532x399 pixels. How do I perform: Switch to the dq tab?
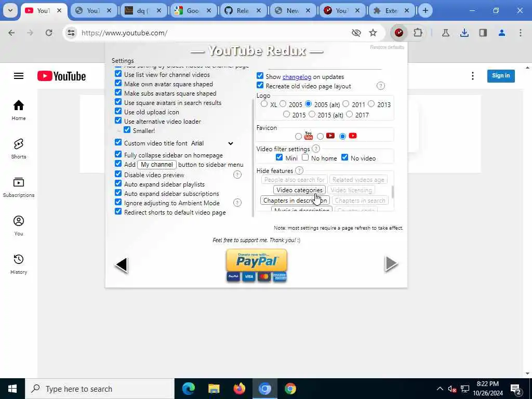tap(142, 10)
